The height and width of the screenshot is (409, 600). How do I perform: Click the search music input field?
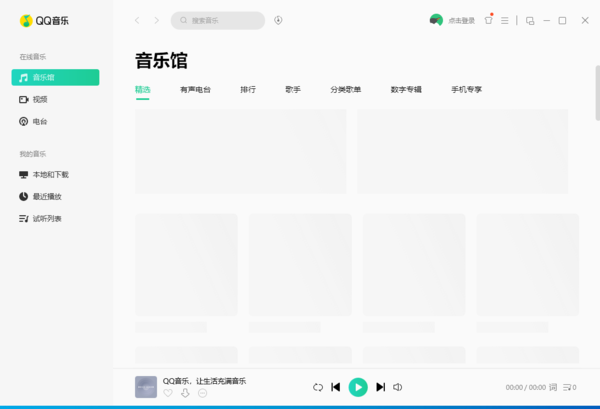222,20
